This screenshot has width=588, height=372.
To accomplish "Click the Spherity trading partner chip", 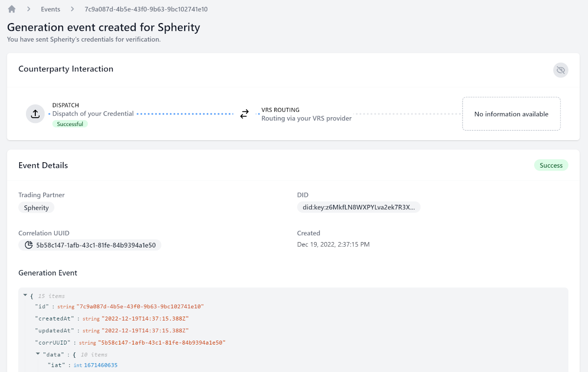I will [36, 208].
